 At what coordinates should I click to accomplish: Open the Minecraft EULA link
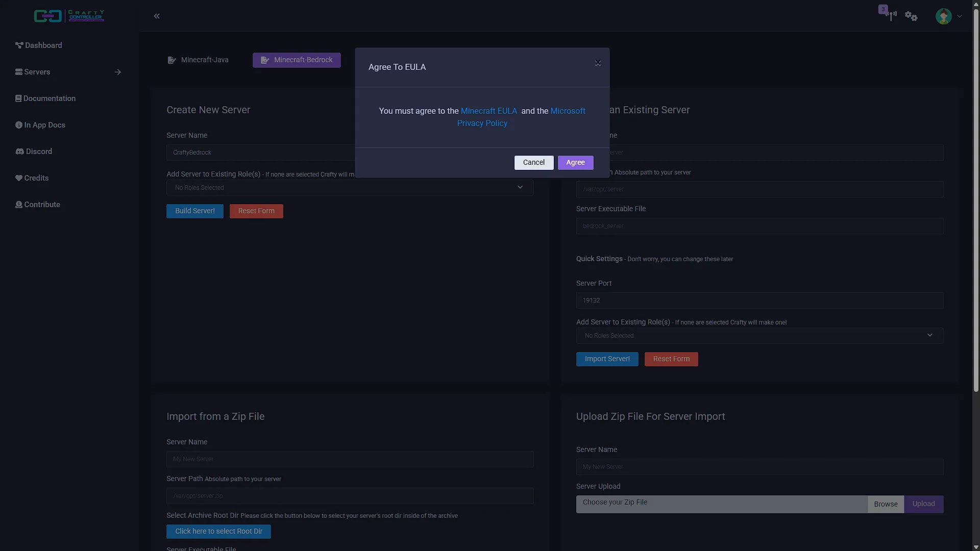(488, 111)
